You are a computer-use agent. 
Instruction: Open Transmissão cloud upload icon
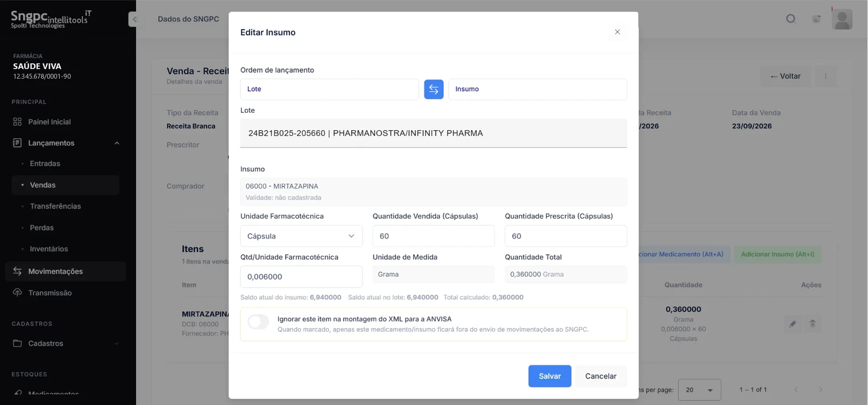tap(17, 293)
